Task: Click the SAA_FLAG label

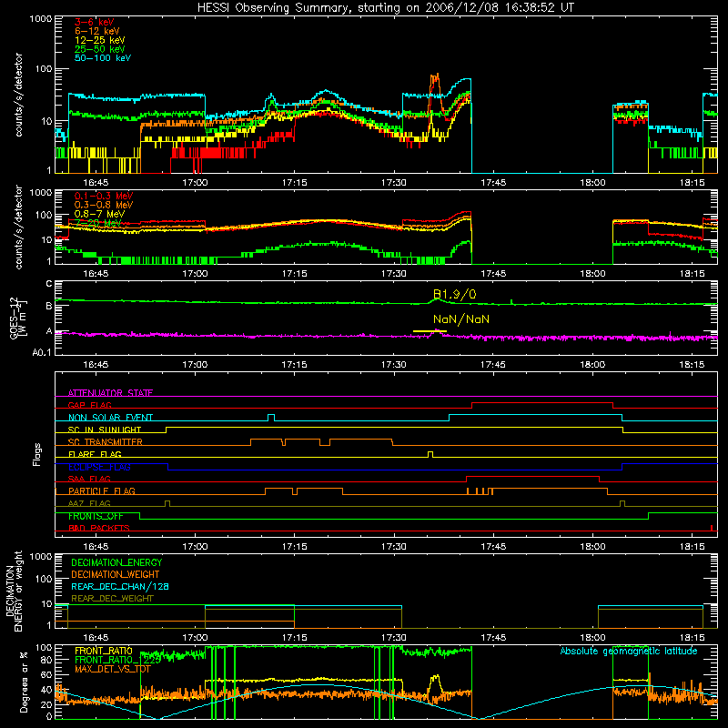Action: coord(89,479)
